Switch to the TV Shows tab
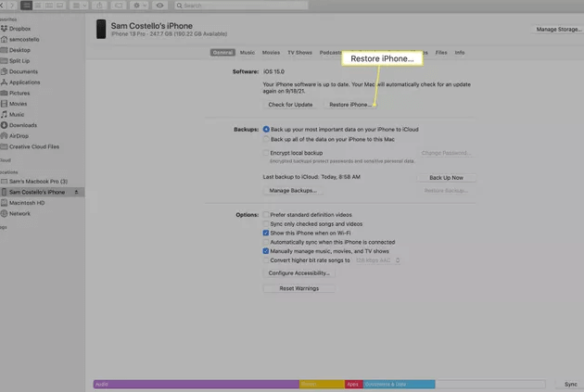This screenshot has height=392, width=584. [x=299, y=53]
